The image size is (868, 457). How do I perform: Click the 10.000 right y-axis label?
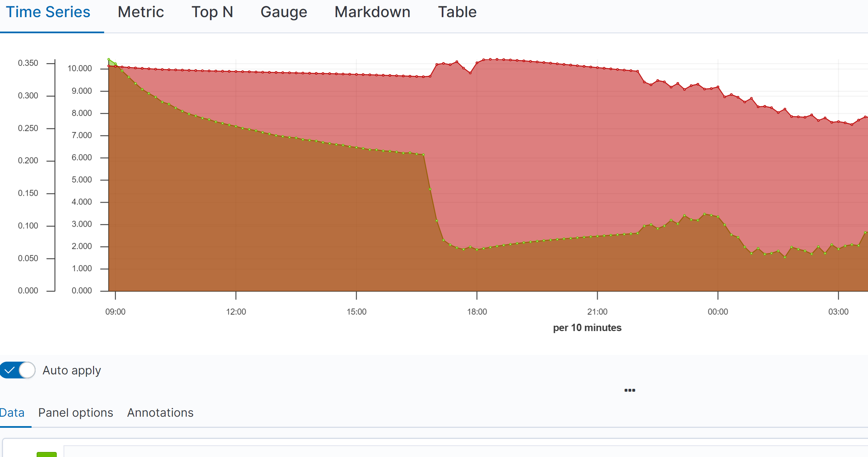coord(80,69)
